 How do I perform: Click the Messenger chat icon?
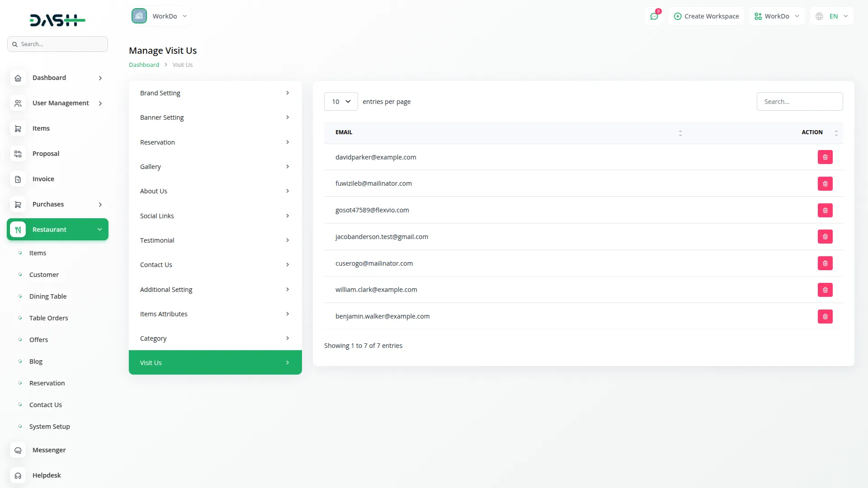point(18,450)
